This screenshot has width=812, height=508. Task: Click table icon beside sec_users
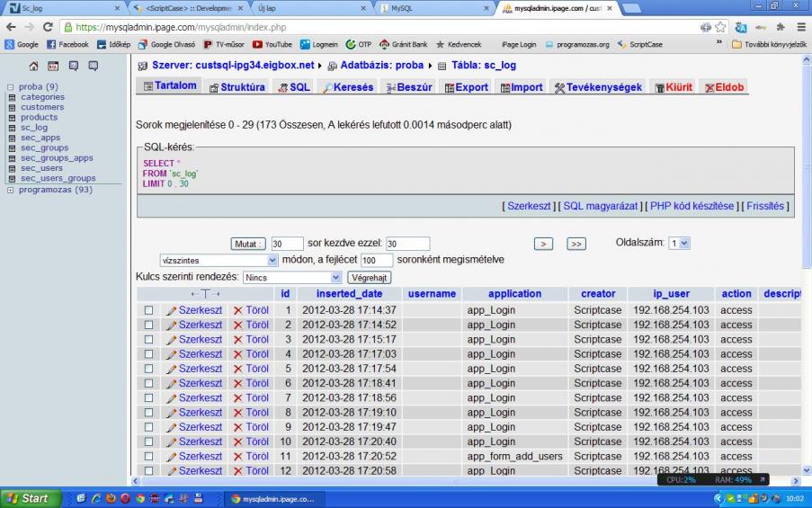12,168
